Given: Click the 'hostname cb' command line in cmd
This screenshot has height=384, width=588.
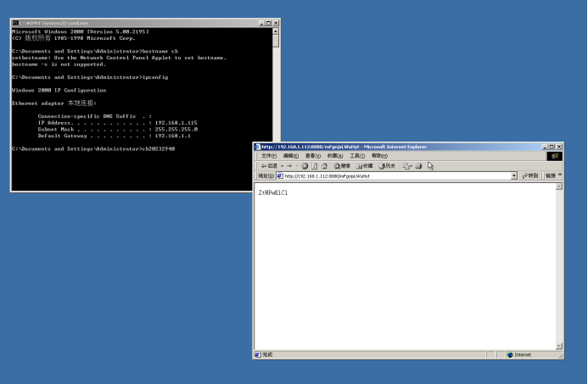Looking at the screenshot, I should (95, 51).
